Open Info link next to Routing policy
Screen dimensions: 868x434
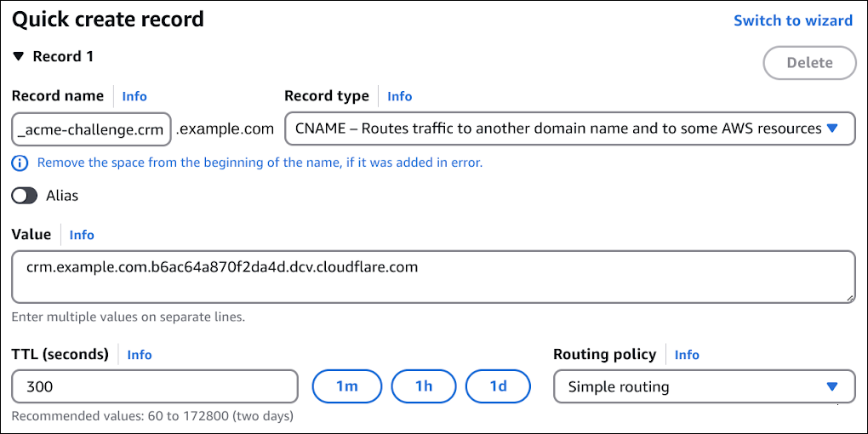tap(687, 355)
